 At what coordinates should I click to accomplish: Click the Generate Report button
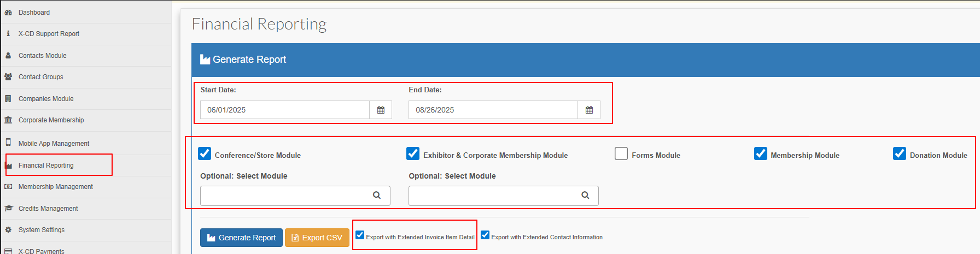coord(241,238)
